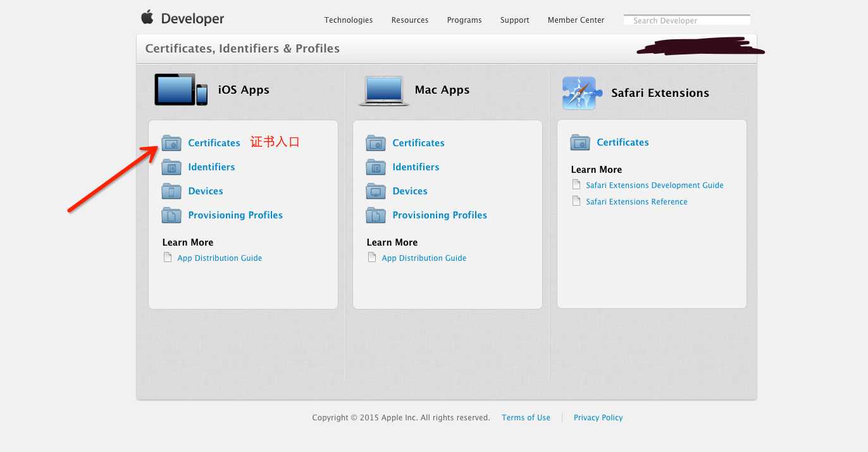Open the Resources menu
The image size is (868, 452).
(410, 20)
